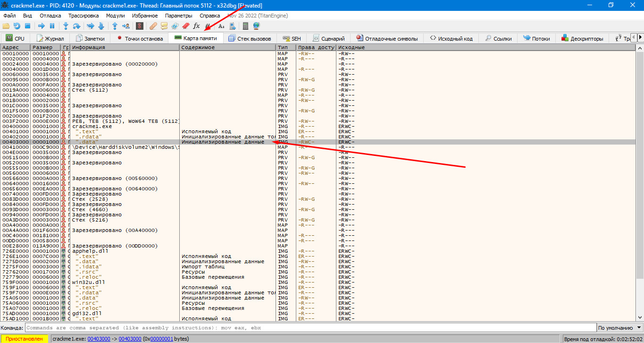Click first 00403000 link in status bar
Screen dimensions: 644x343
point(99,339)
